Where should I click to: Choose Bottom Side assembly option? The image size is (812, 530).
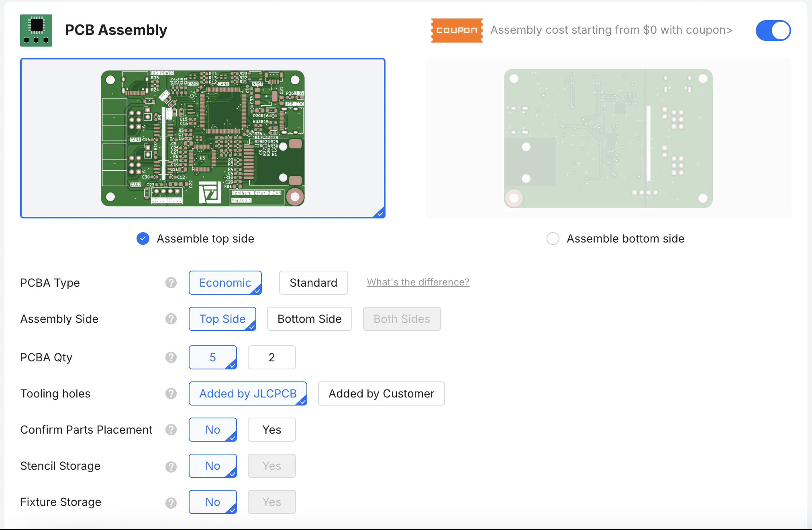(309, 319)
